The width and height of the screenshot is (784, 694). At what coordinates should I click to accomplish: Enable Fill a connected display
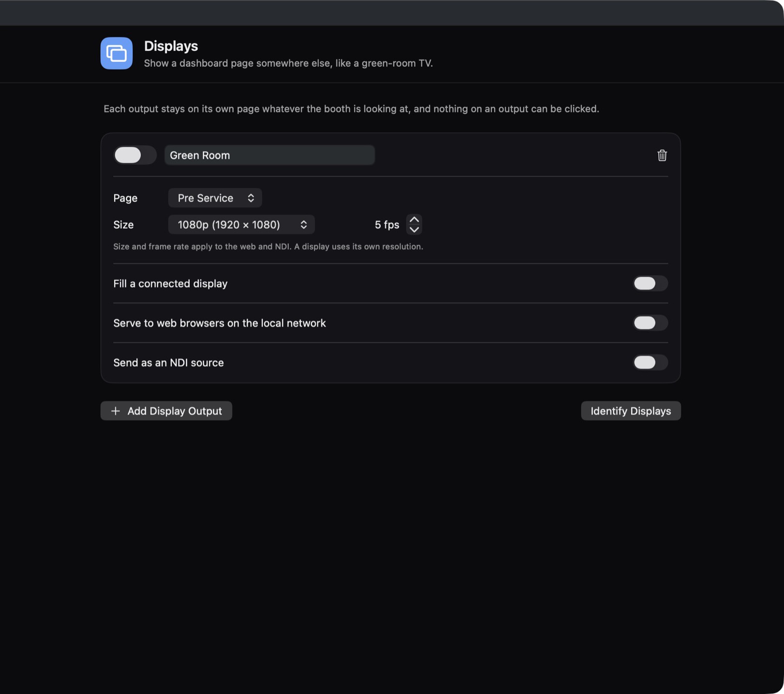(650, 283)
